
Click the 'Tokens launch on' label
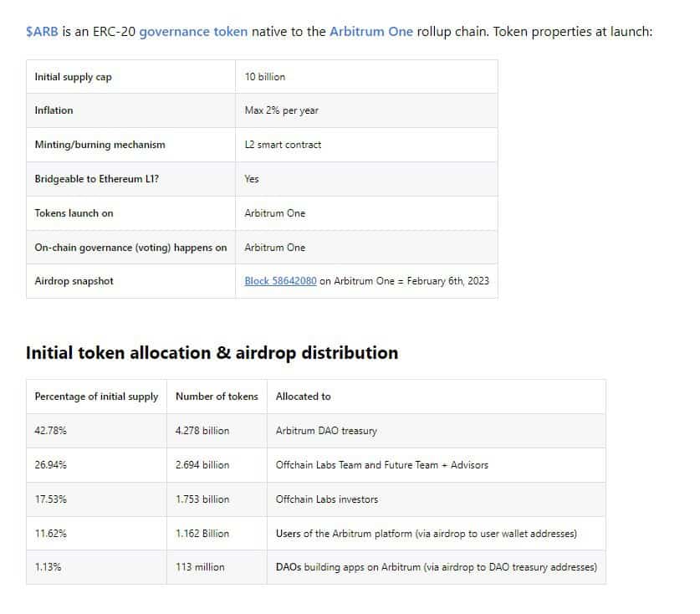click(74, 213)
